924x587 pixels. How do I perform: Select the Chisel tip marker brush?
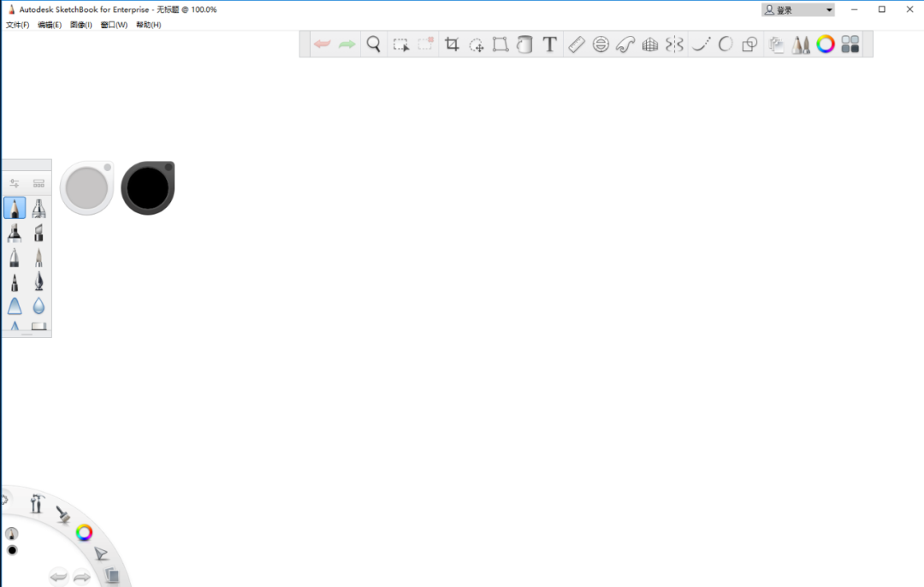click(38, 233)
